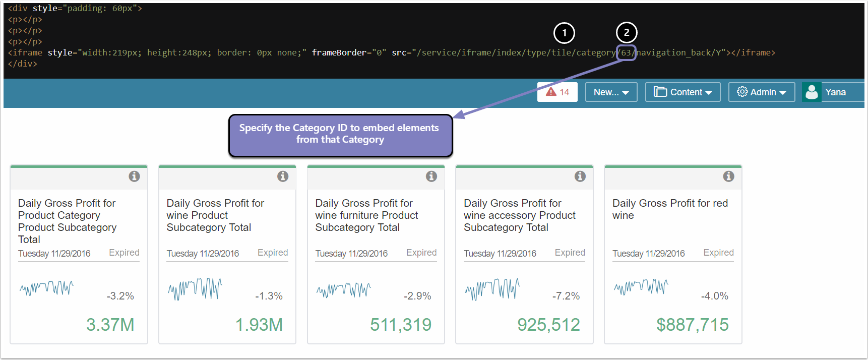Click sparkline chart on 3.37M tile
The height and width of the screenshot is (360, 868).
(x=46, y=288)
